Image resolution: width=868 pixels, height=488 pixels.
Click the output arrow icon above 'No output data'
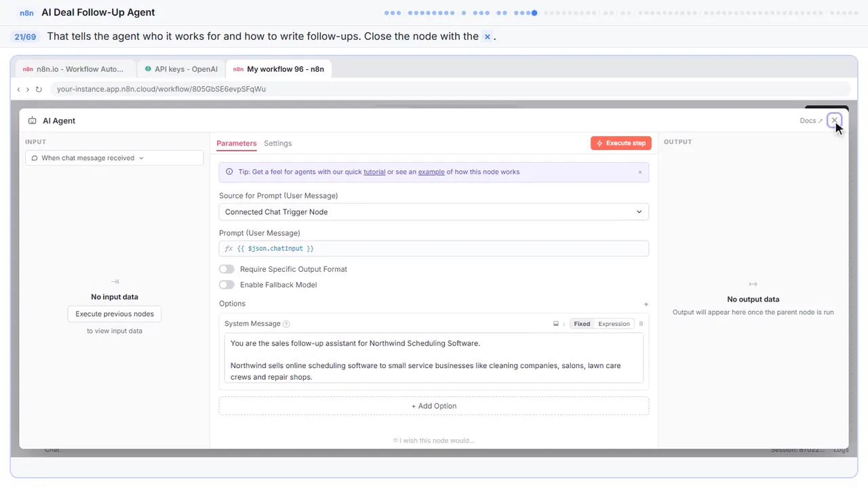pos(753,284)
